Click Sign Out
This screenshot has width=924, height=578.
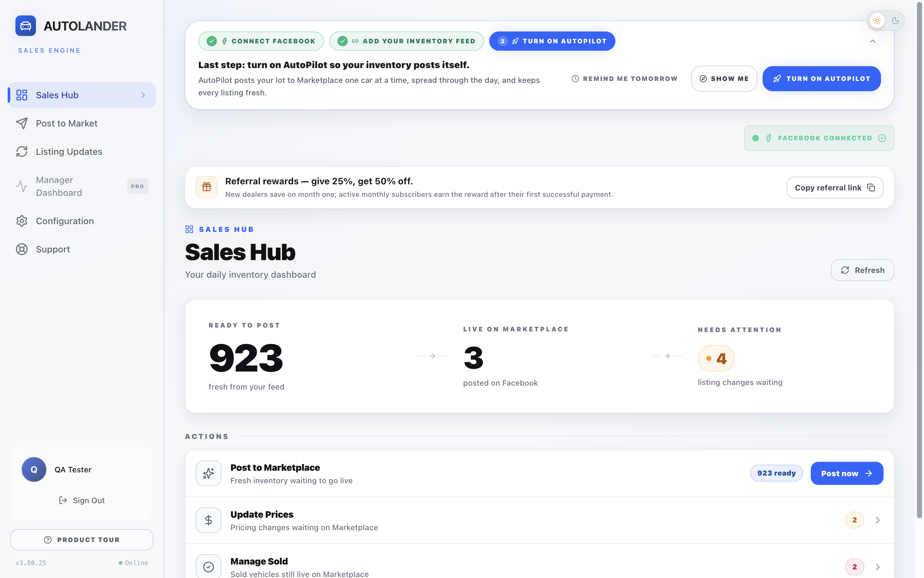pos(82,500)
